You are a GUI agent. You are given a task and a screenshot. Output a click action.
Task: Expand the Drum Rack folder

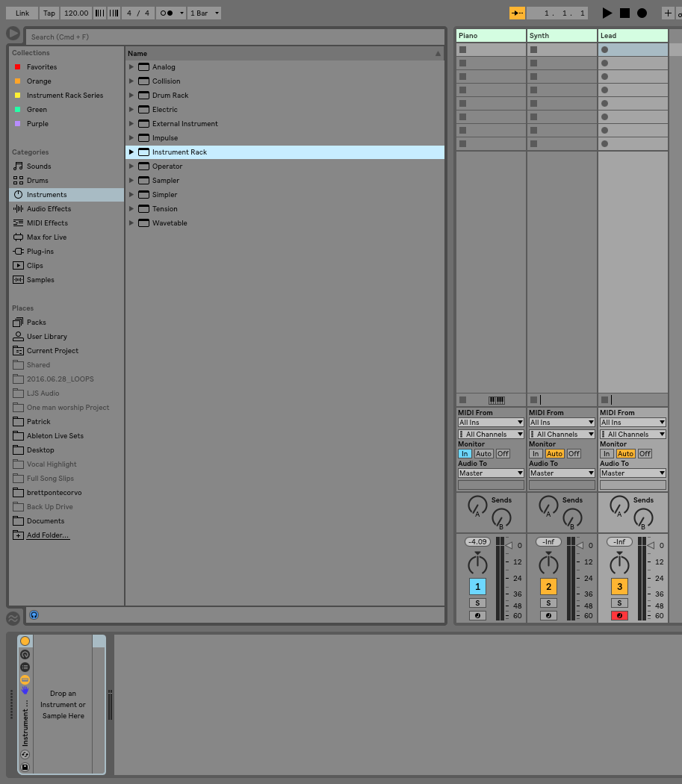[131, 96]
